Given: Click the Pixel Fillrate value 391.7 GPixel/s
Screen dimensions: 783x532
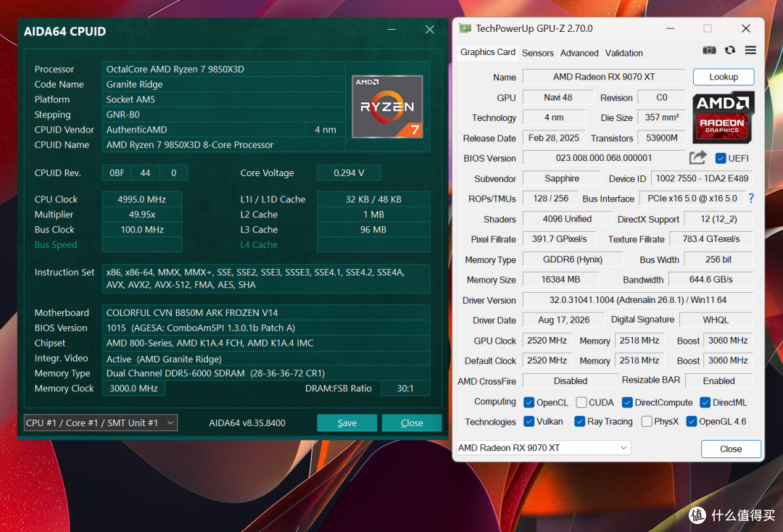Looking at the screenshot, I should click(x=559, y=239).
